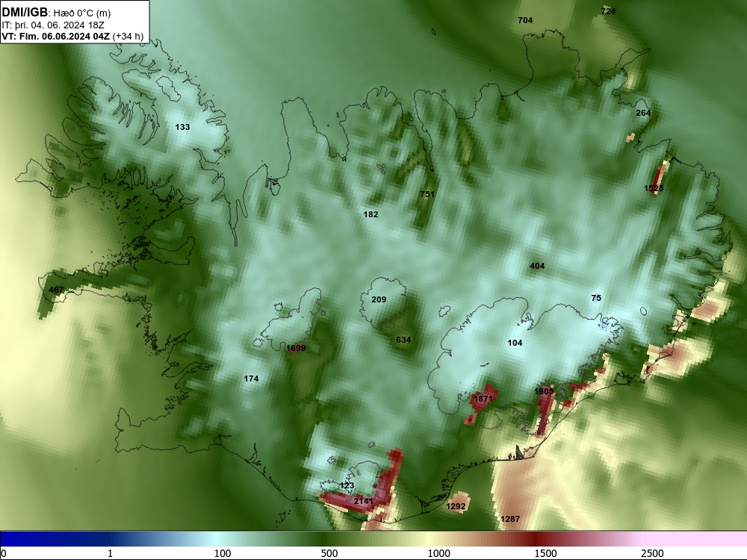This screenshot has height=560, width=747.
Task: Click the 404 value label
Action: click(x=537, y=267)
